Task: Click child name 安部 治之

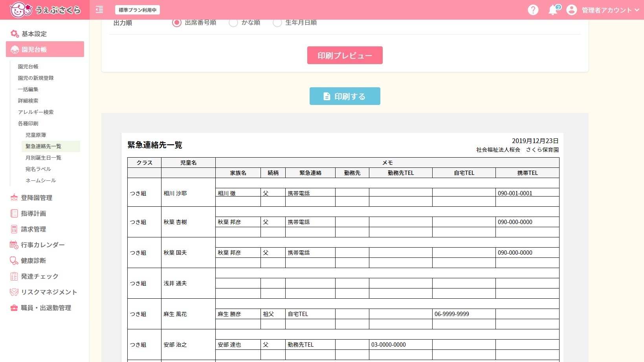Action: [175, 345]
